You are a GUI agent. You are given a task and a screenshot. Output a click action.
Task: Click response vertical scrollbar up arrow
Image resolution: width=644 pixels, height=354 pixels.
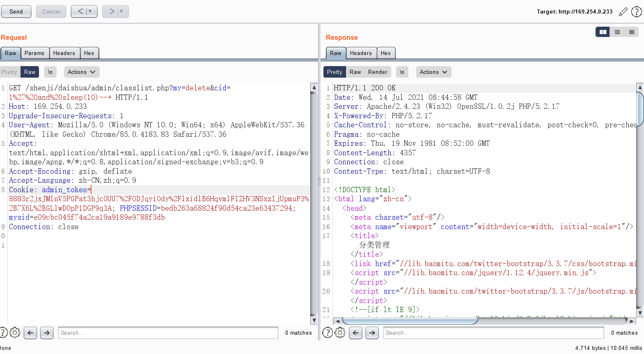[640, 87]
